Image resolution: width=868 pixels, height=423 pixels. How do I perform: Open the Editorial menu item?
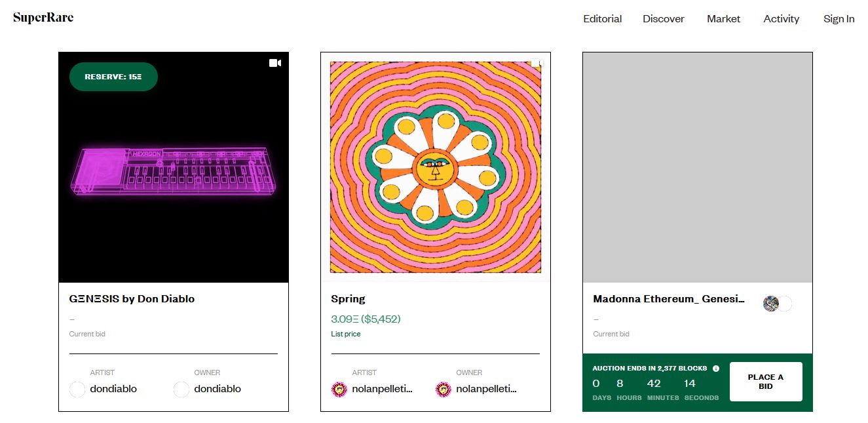(x=603, y=19)
